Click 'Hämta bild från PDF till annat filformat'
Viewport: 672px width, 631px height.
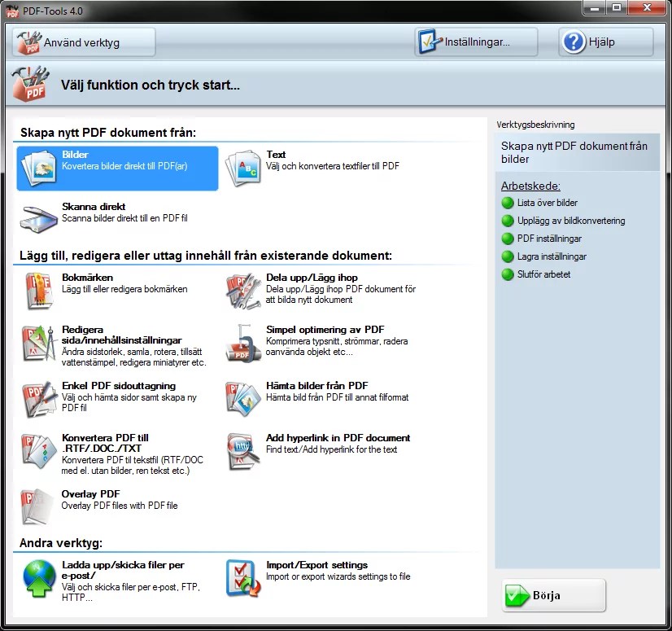pos(338,397)
